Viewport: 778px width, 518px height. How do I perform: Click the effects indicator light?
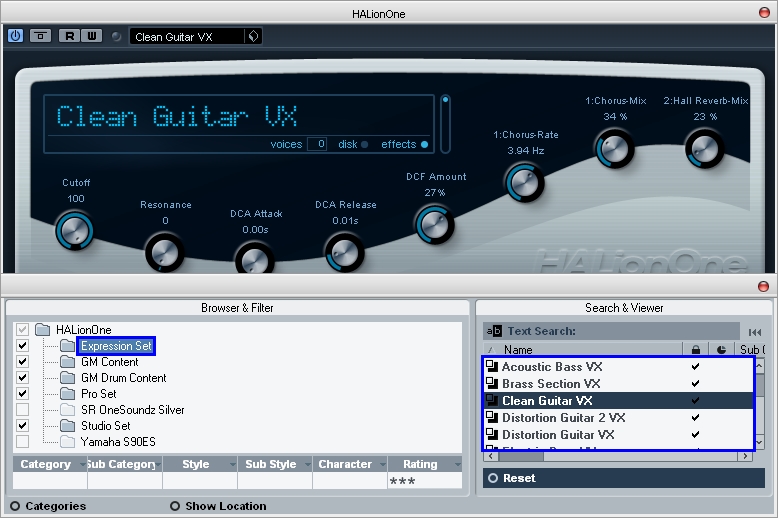[x=424, y=144]
